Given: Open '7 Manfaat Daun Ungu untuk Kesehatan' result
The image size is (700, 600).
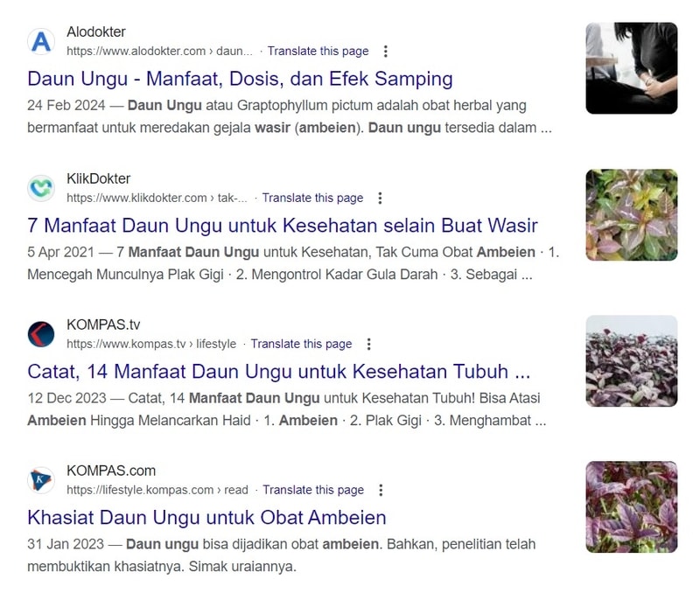Looking at the screenshot, I should coord(283,226).
